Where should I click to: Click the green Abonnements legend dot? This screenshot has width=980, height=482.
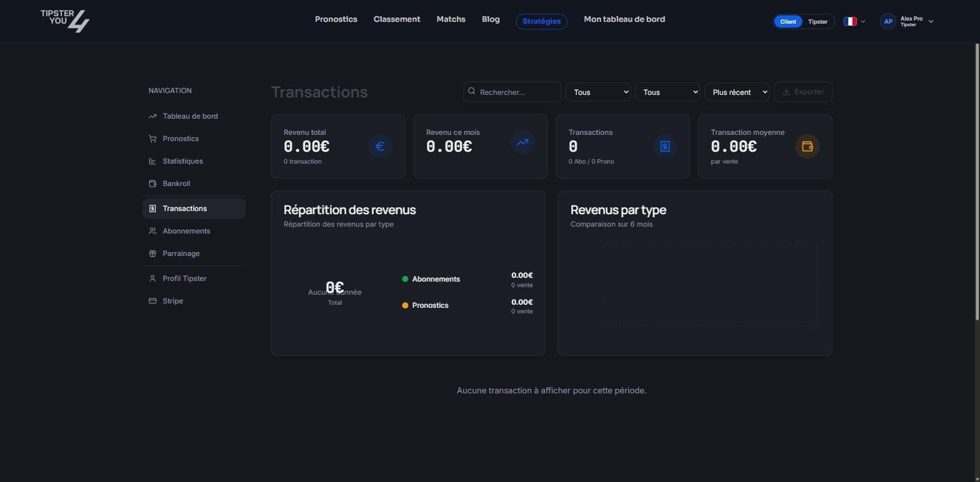tap(405, 279)
